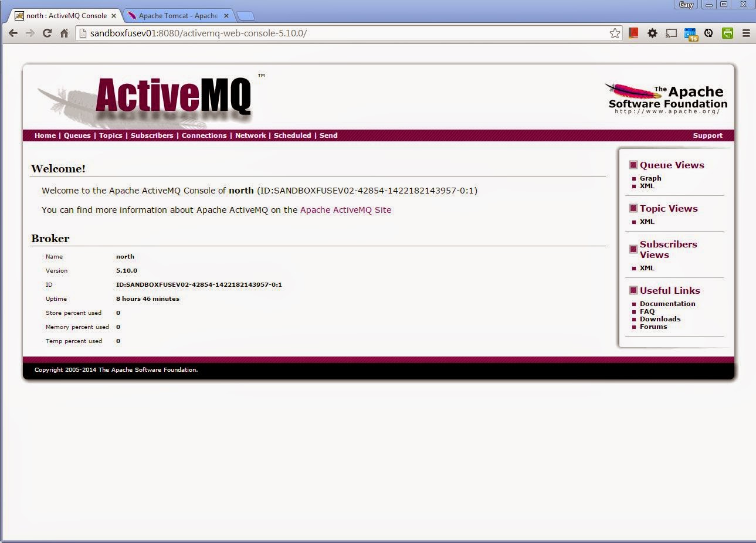The height and width of the screenshot is (543, 756).
Task: Open the Chrome hamburger menu
Action: pos(746,33)
